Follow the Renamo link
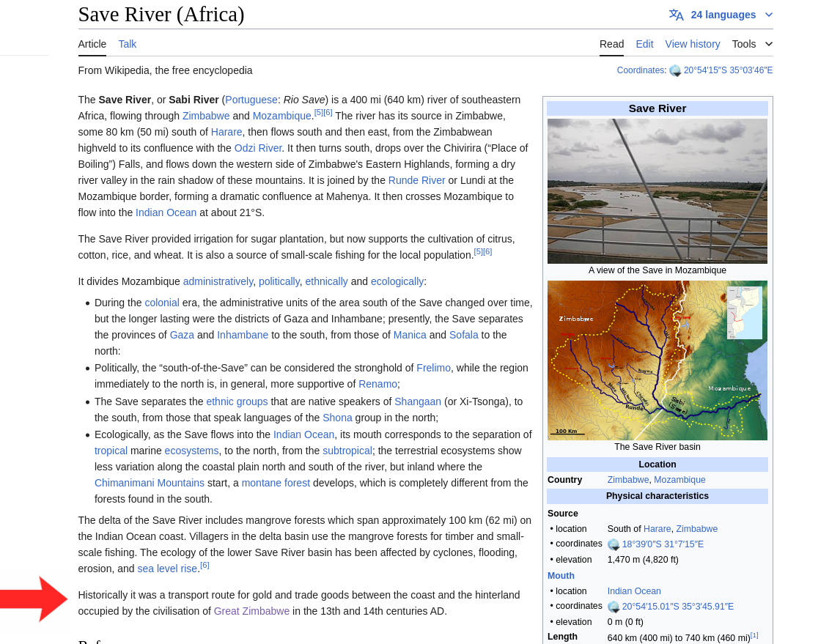Image resolution: width=840 pixels, height=644 pixels. 377,384
